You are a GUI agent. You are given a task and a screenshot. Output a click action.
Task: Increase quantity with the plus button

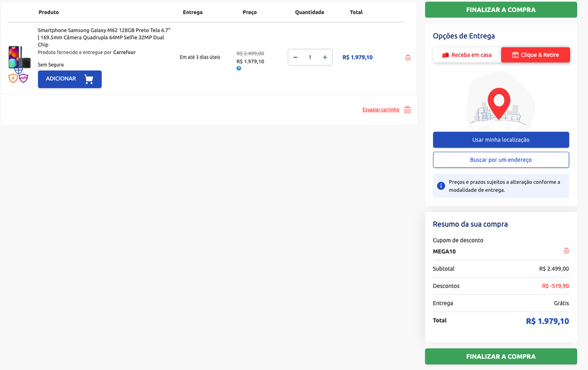coord(325,57)
